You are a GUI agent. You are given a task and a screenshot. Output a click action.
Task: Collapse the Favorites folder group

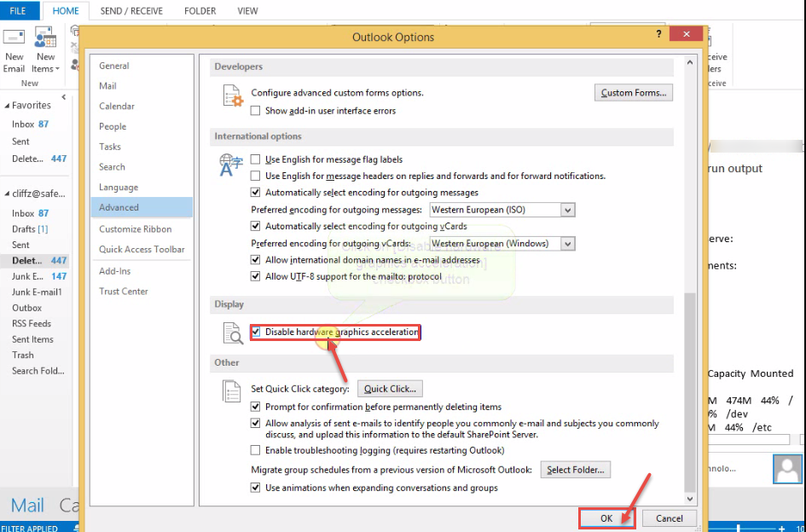pos(7,106)
